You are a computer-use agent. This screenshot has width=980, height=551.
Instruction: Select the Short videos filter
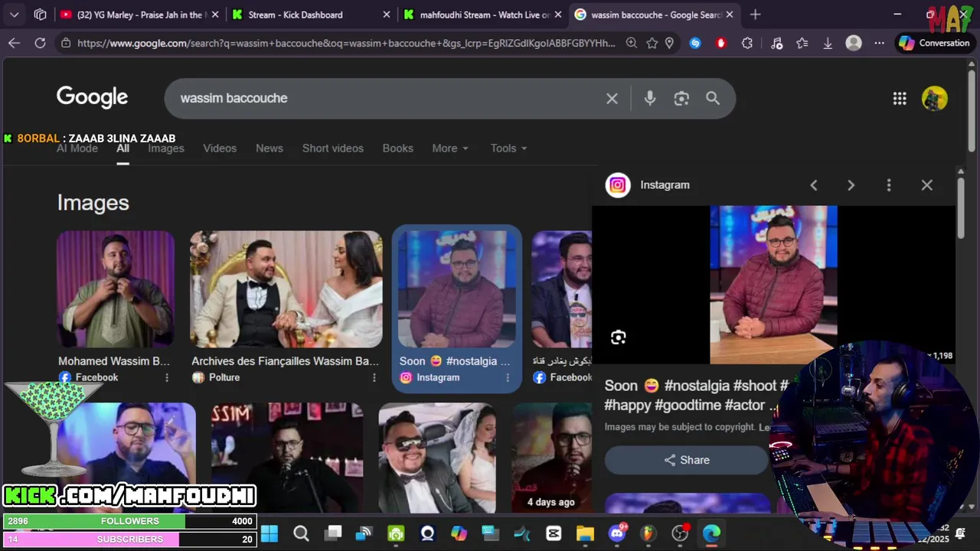point(333,148)
